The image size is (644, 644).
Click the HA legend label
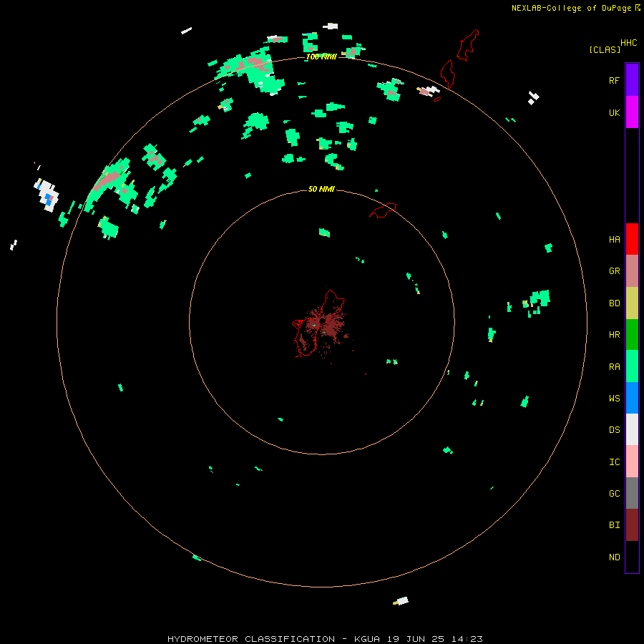coord(614,239)
